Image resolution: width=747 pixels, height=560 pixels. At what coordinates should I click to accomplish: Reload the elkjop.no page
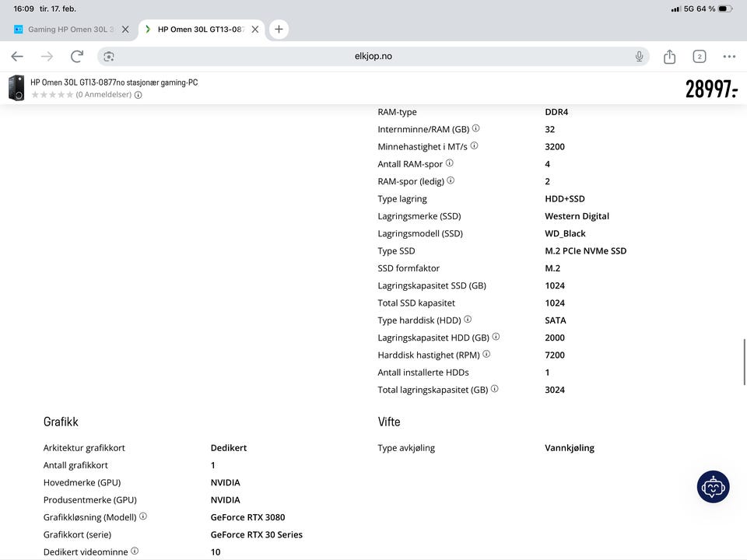pyautogui.click(x=77, y=56)
